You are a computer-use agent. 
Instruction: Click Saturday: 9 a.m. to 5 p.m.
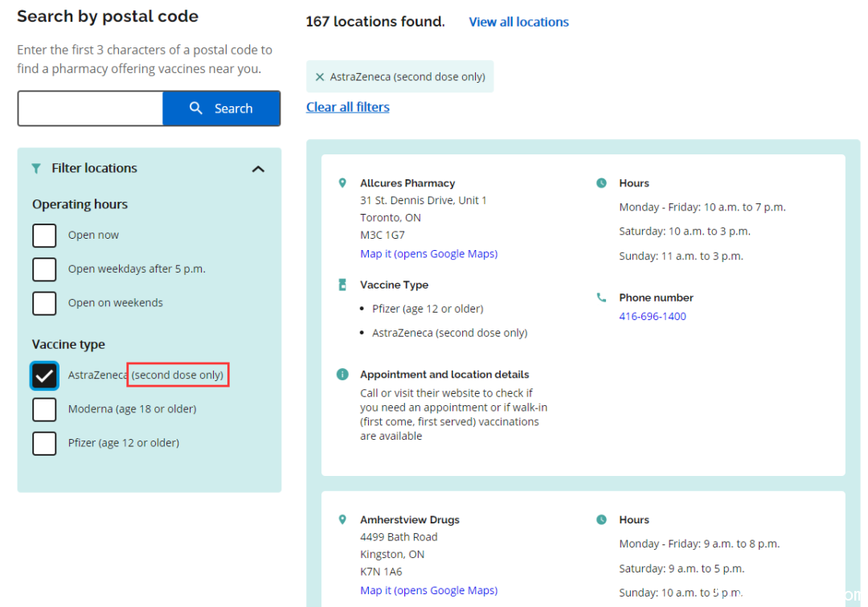click(682, 568)
